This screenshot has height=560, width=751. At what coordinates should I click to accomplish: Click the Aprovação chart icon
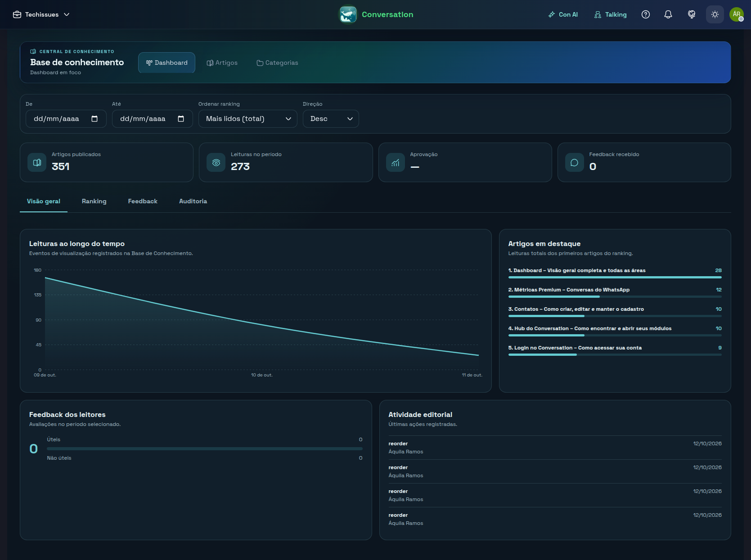(x=396, y=162)
